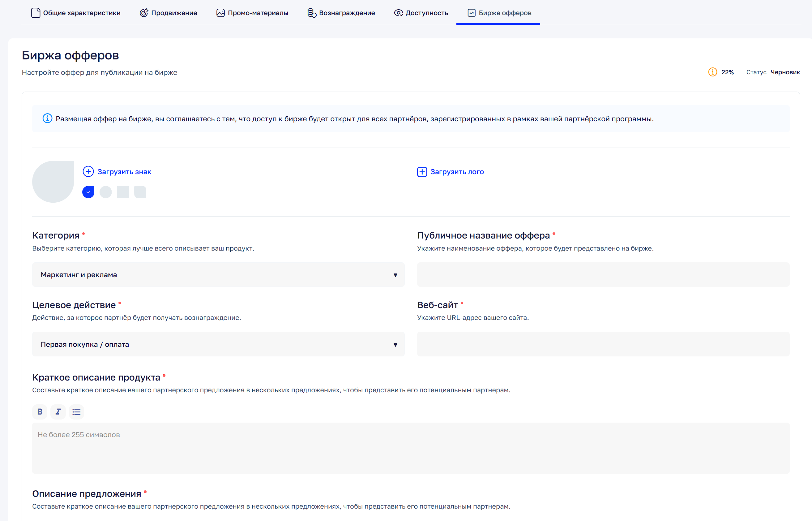Viewport: 812px width, 521px height.
Task: Click the plus icon beside Загрузить знак
Action: click(x=88, y=171)
